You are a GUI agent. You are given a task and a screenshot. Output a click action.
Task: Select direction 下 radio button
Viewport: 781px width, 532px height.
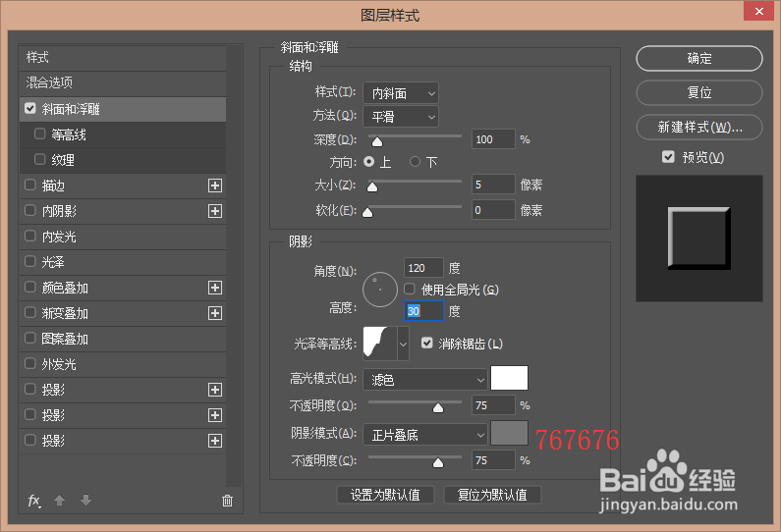(415, 162)
